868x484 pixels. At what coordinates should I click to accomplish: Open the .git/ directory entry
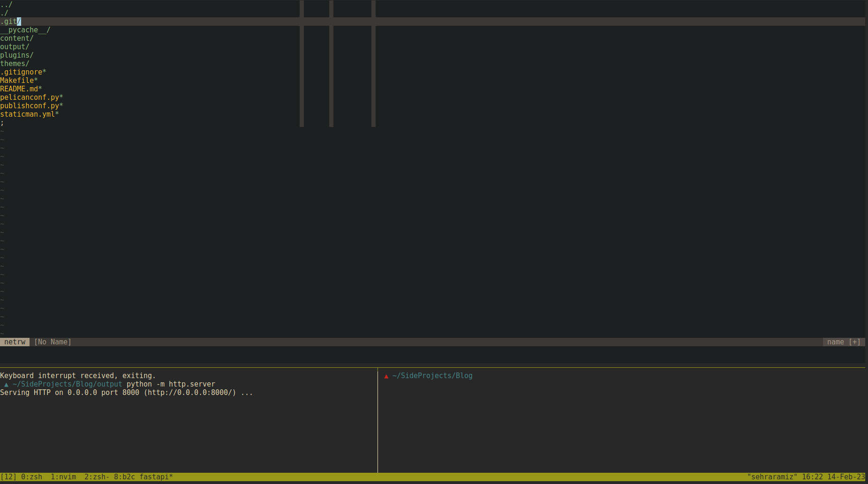[10, 22]
